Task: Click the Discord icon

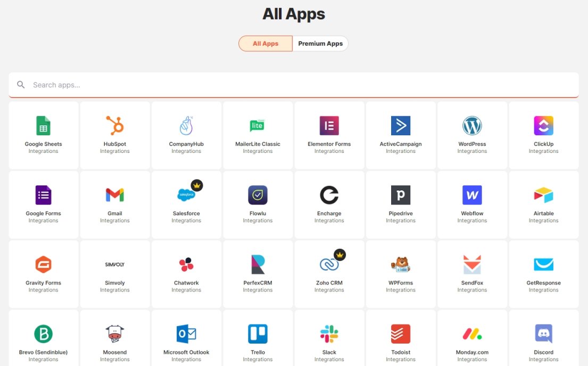Action: (543, 334)
